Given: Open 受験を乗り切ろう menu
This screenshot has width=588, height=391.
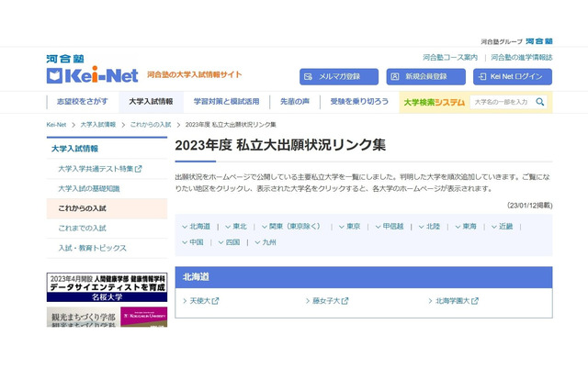Looking at the screenshot, I should click(359, 102).
